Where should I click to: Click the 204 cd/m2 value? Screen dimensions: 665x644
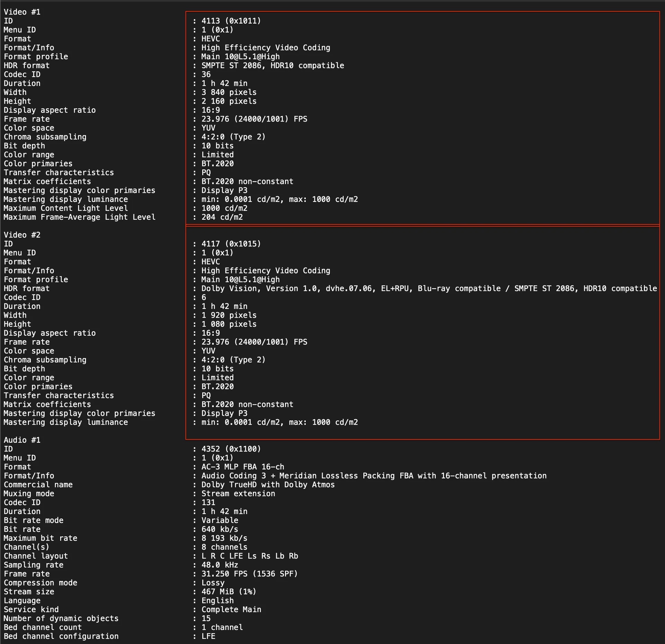222,217
